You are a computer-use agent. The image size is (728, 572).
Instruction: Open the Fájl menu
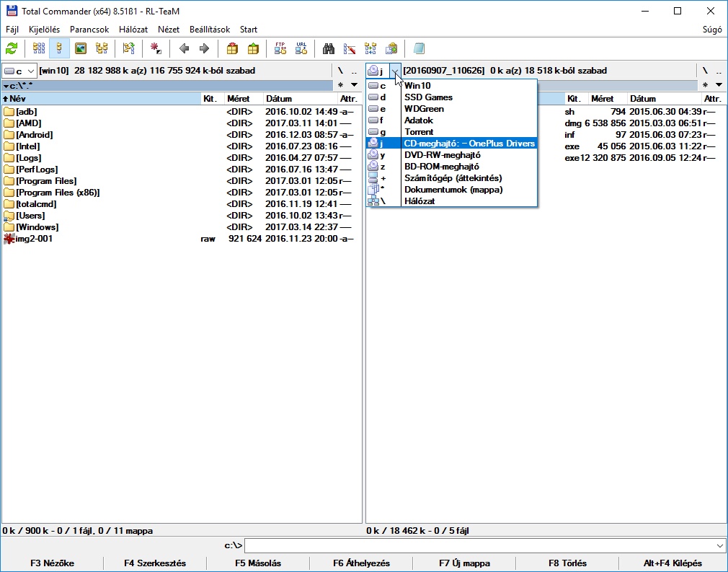point(12,30)
